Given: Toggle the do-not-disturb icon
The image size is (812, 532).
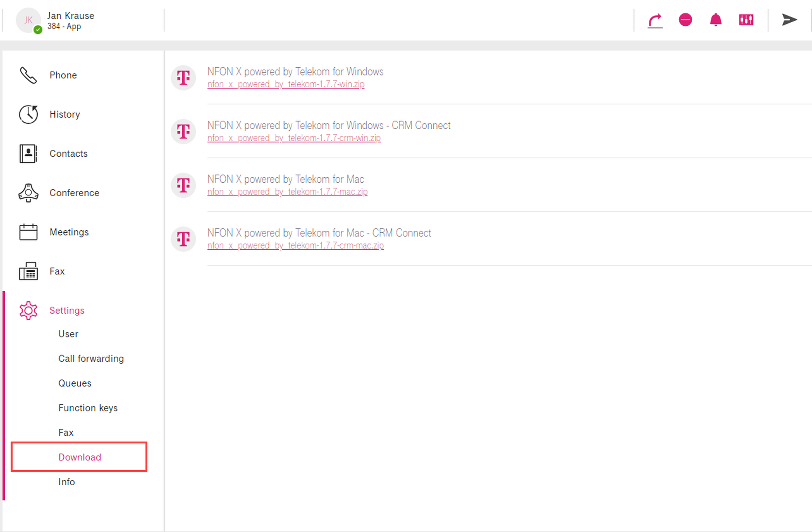Looking at the screenshot, I should tap(685, 19).
